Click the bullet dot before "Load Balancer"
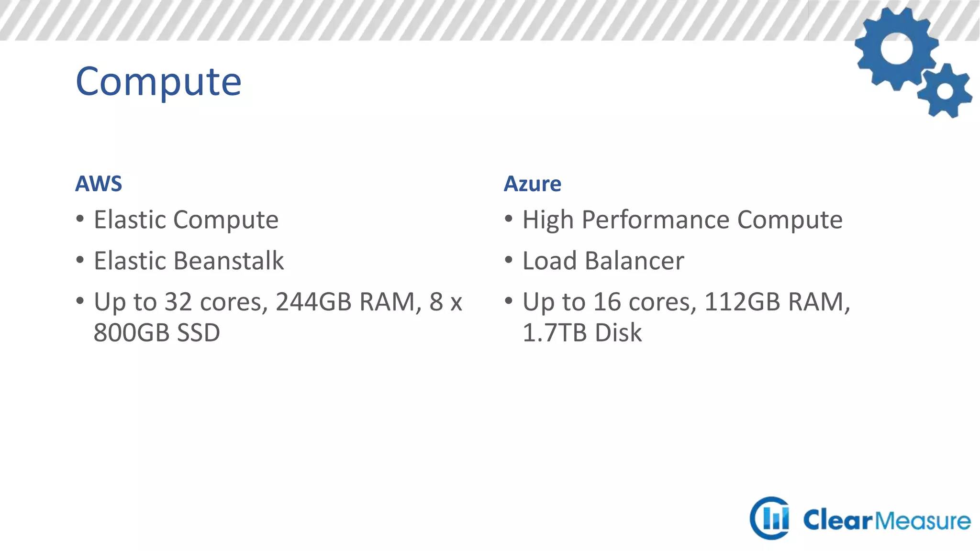Image resolution: width=980 pixels, height=551 pixels. pyautogui.click(x=509, y=260)
